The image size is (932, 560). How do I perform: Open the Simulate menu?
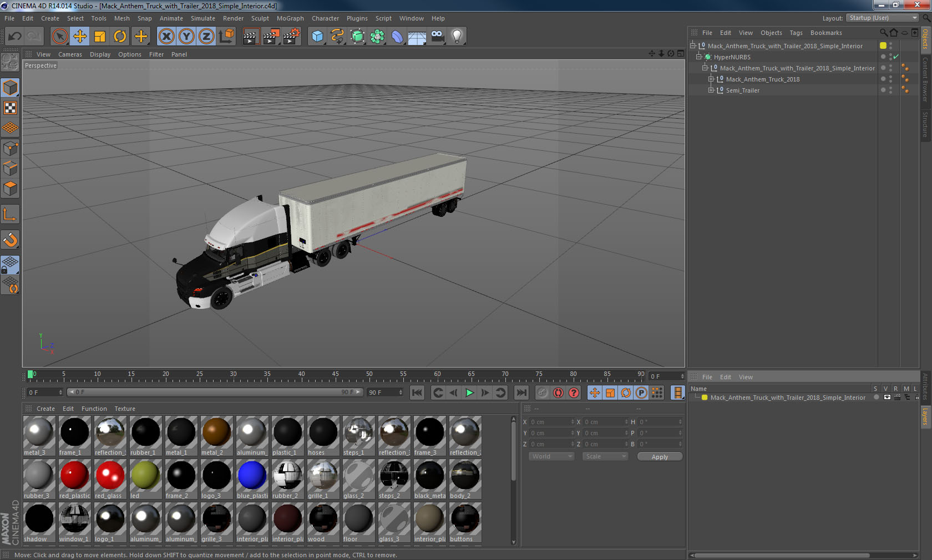coord(203,18)
